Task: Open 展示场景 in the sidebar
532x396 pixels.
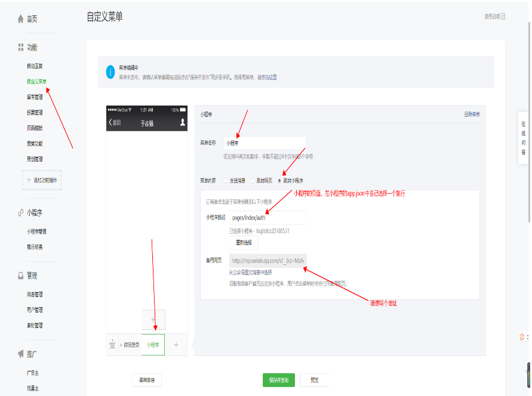Action: coord(35,247)
